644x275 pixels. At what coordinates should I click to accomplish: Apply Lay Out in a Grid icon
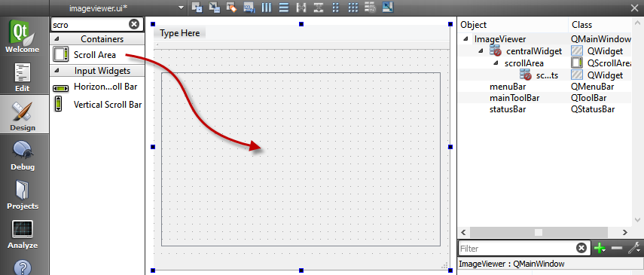click(353, 7)
